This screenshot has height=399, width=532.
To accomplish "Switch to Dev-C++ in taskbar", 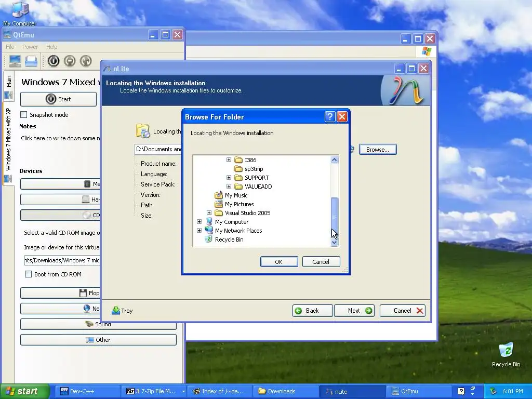I will [x=87, y=391].
